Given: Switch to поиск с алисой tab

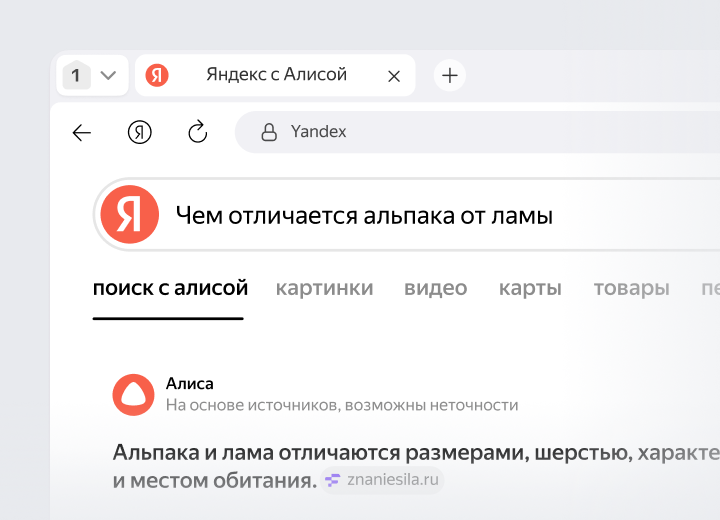Looking at the screenshot, I should pos(170,288).
